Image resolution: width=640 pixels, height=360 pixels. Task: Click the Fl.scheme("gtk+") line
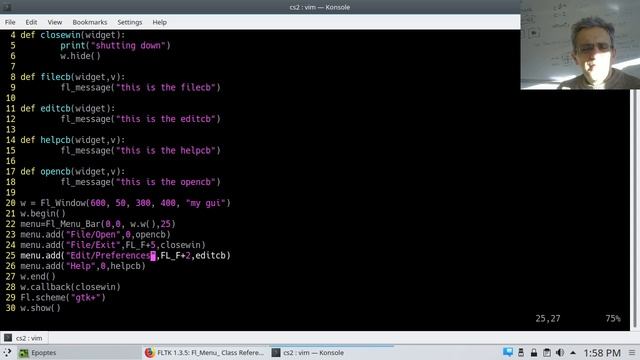(x=63, y=298)
